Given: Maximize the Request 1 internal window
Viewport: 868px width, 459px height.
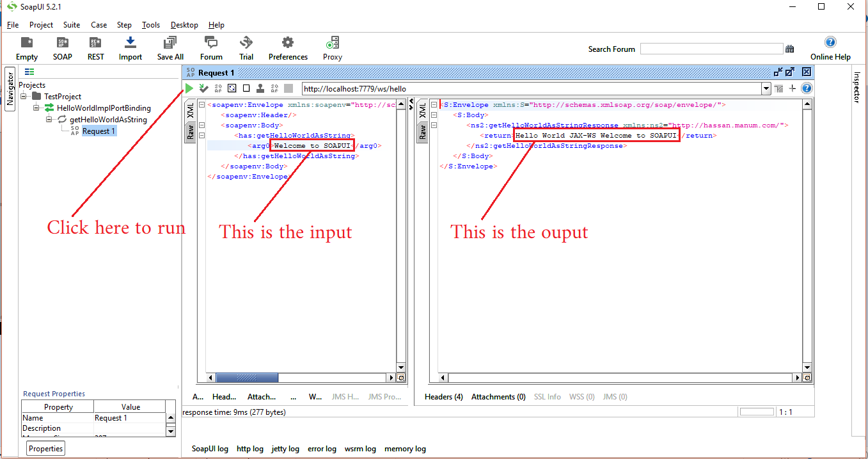Looking at the screenshot, I should pos(790,72).
